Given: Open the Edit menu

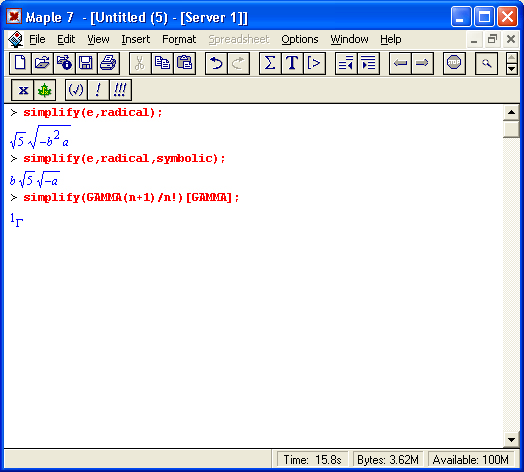Looking at the screenshot, I should (66, 39).
